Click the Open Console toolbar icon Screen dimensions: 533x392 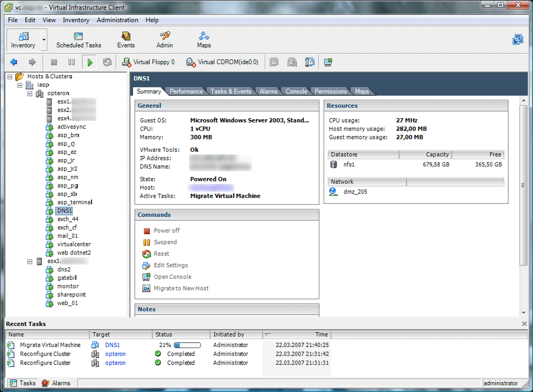tap(328, 62)
